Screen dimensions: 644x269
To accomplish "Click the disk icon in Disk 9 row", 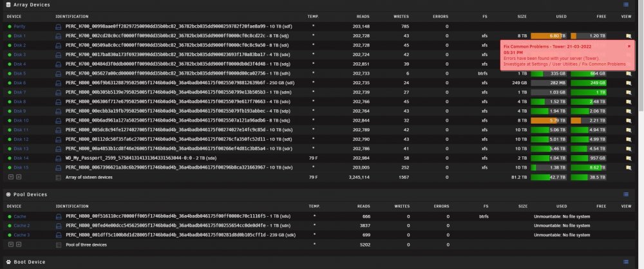I will point(59,111).
